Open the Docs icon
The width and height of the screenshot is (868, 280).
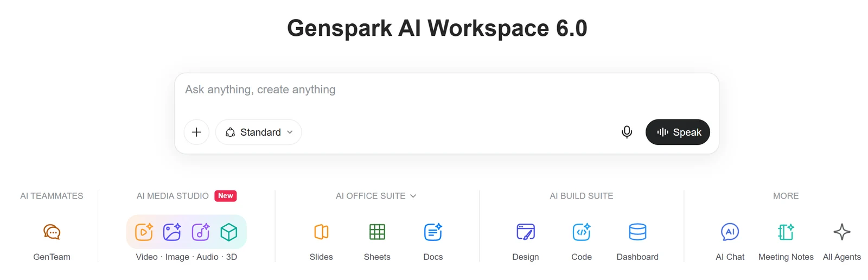tap(433, 232)
